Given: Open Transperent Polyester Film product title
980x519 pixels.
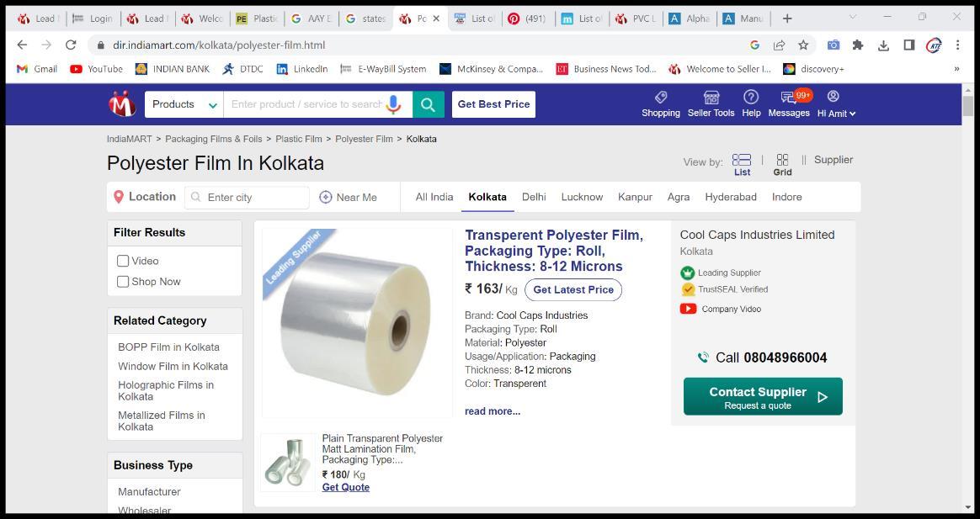Looking at the screenshot, I should pyautogui.click(x=554, y=251).
